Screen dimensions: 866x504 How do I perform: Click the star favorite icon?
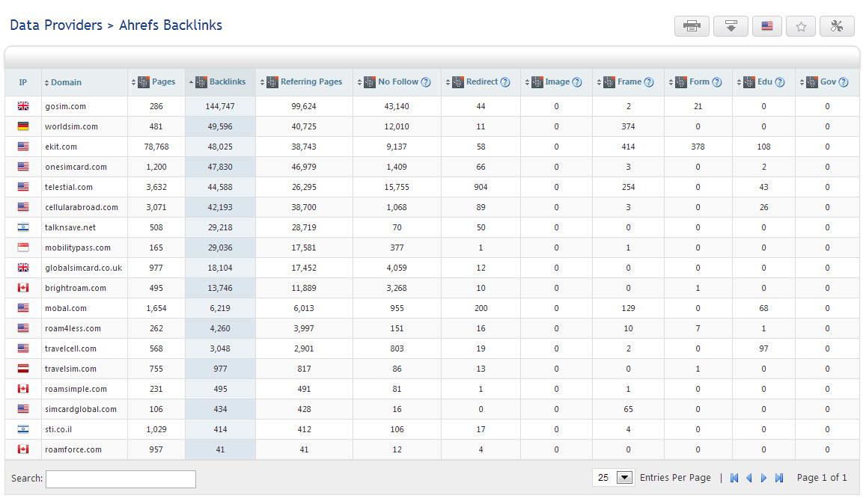(x=801, y=26)
